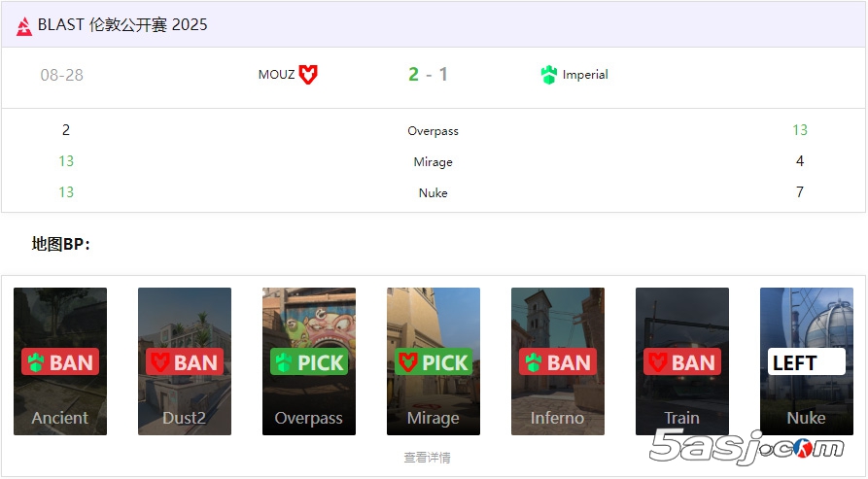The width and height of the screenshot is (868, 479).
Task: Open the Ancient map thumbnail card
Action: point(60,361)
